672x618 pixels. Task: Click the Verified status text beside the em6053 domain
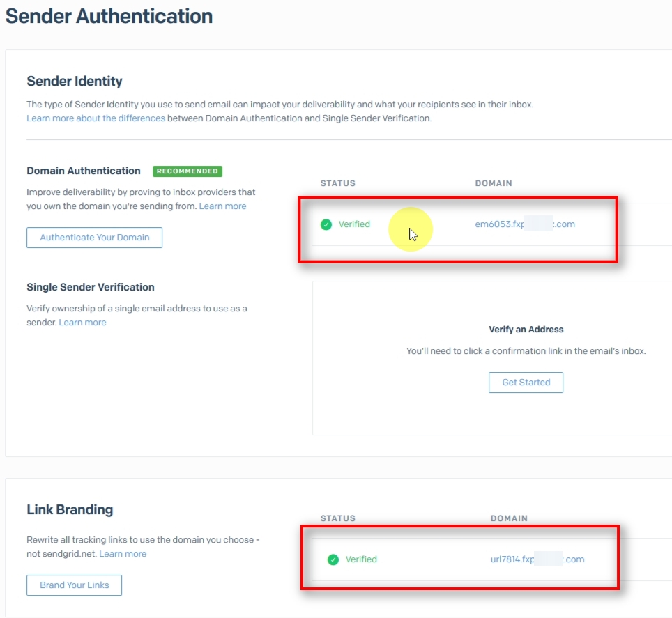tap(353, 224)
